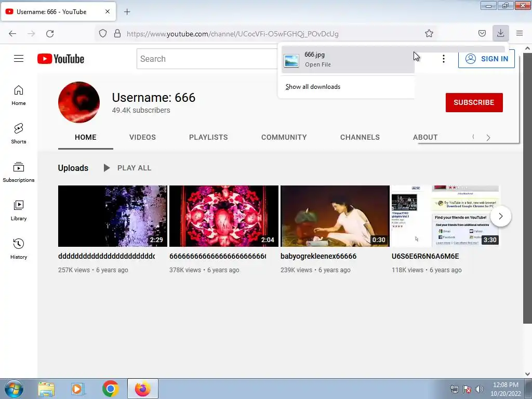Open the 3:30 U6S6E6R6N6A6M6E video thumbnail
This screenshot has width=532, height=399.
click(445, 216)
